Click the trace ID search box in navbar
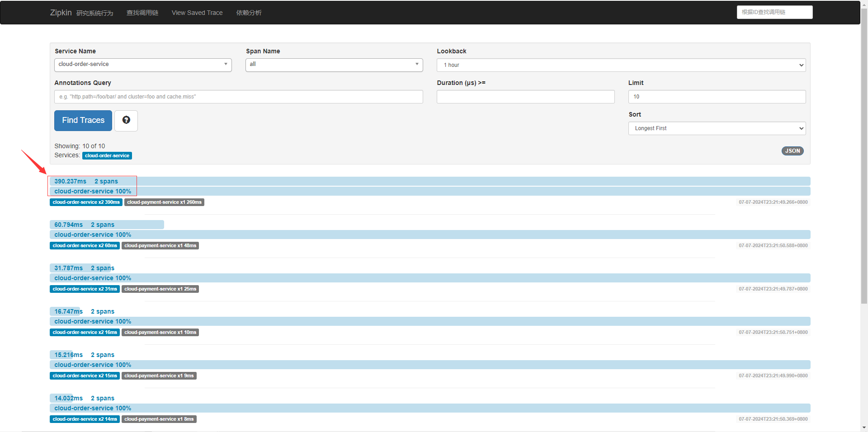Image resolution: width=868 pixels, height=432 pixels. pos(774,12)
